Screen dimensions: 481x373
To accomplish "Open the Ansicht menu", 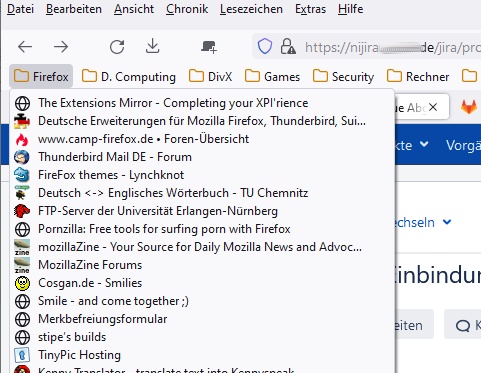I will point(134,9).
